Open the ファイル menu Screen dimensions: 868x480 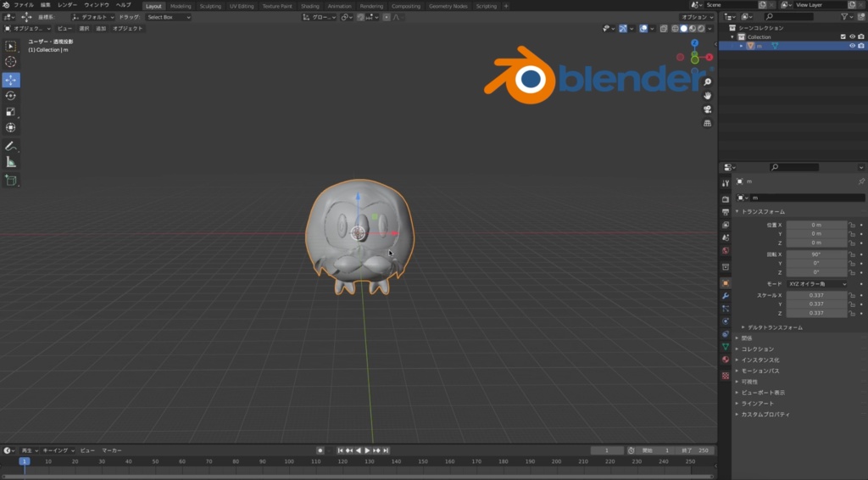coord(24,5)
